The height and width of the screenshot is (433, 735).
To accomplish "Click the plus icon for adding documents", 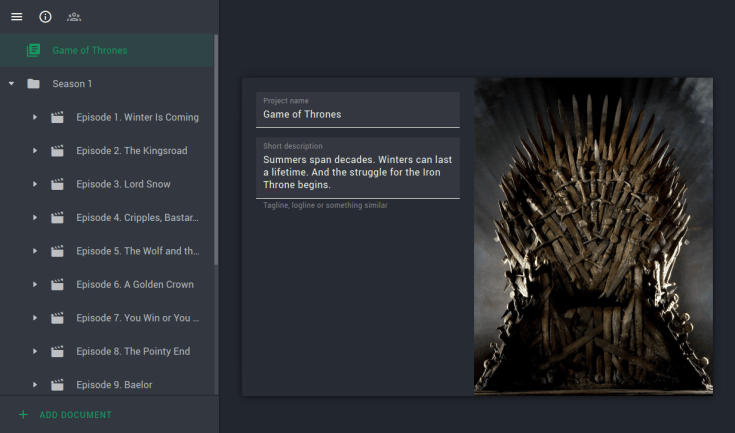I will 23,414.
